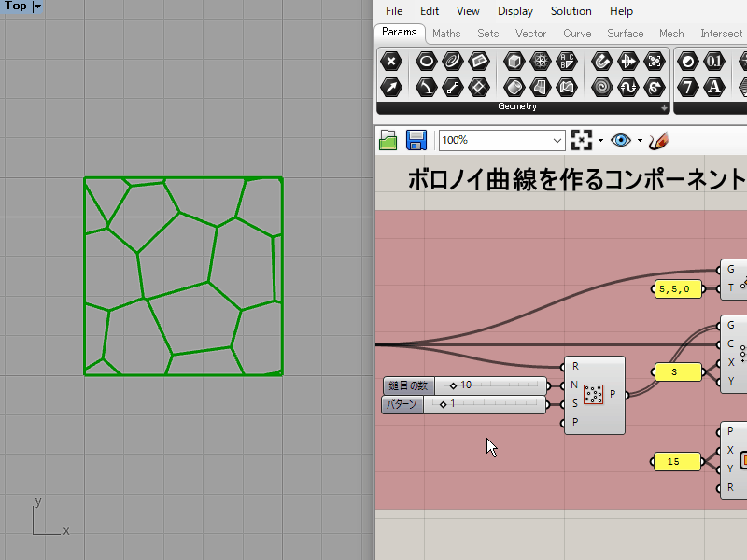Click the 継目の数 slider grip at 10

tap(455, 385)
